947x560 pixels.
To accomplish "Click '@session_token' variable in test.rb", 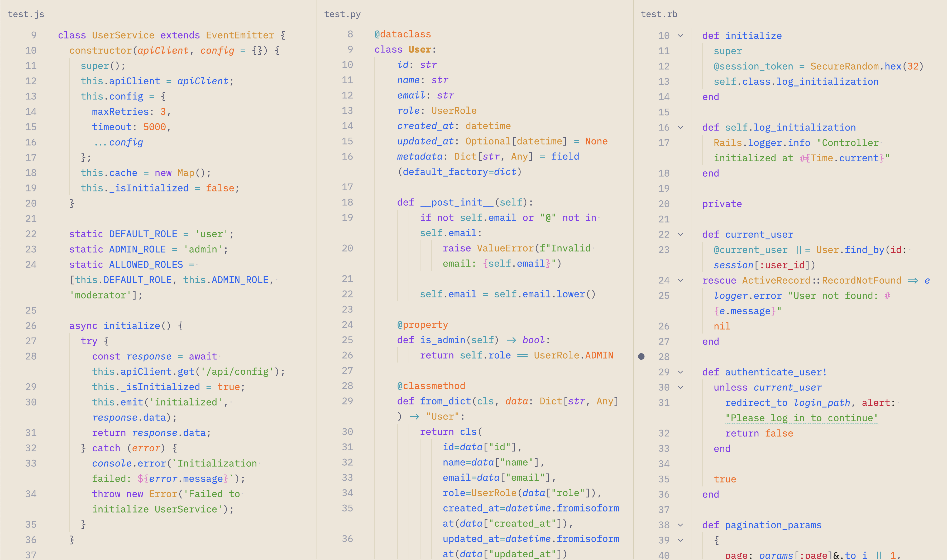I will [753, 66].
